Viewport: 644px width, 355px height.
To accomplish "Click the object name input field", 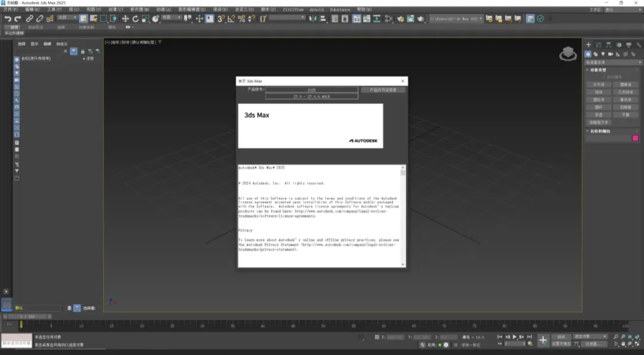I will [608, 138].
